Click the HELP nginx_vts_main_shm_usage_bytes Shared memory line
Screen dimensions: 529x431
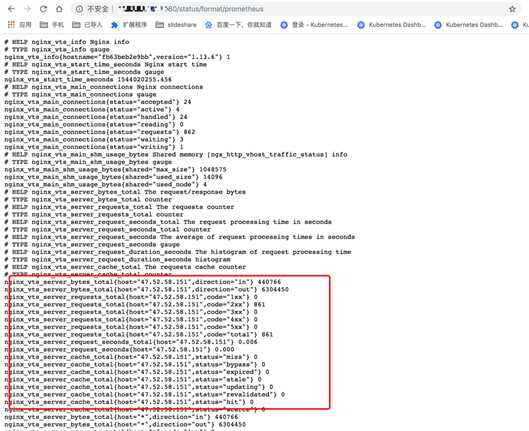pyautogui.click(x=176, y=154)
